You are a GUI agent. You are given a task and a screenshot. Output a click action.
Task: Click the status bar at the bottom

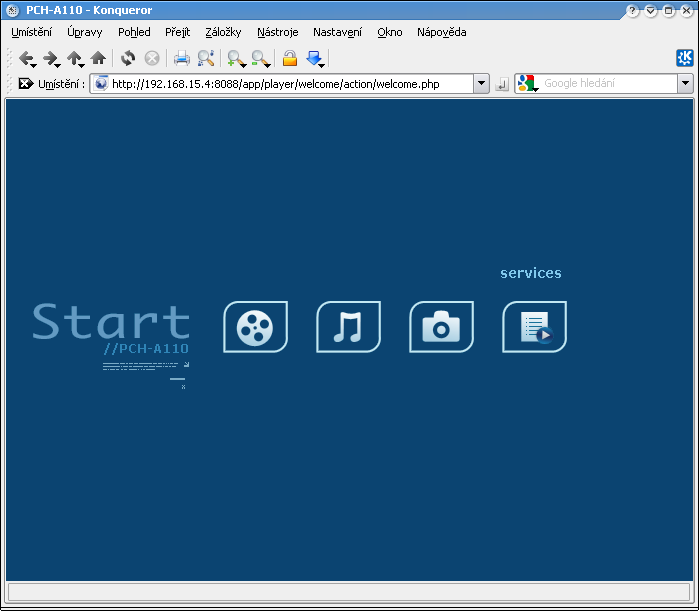pos(349,592)
